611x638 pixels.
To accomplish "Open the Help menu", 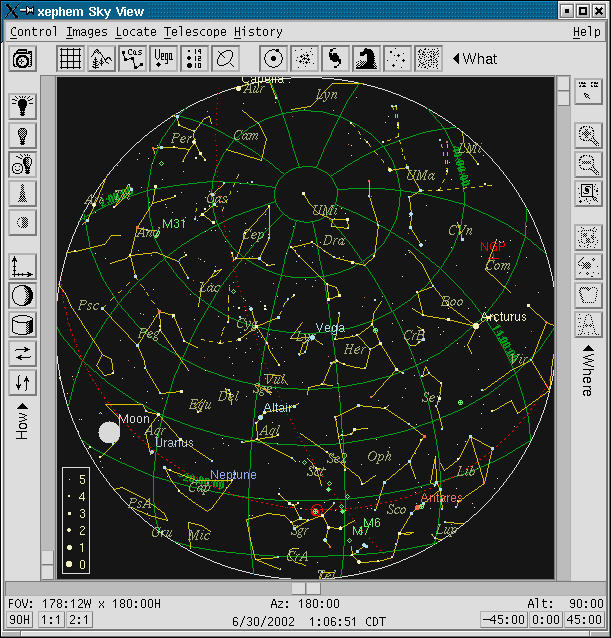I will (587, 32).
